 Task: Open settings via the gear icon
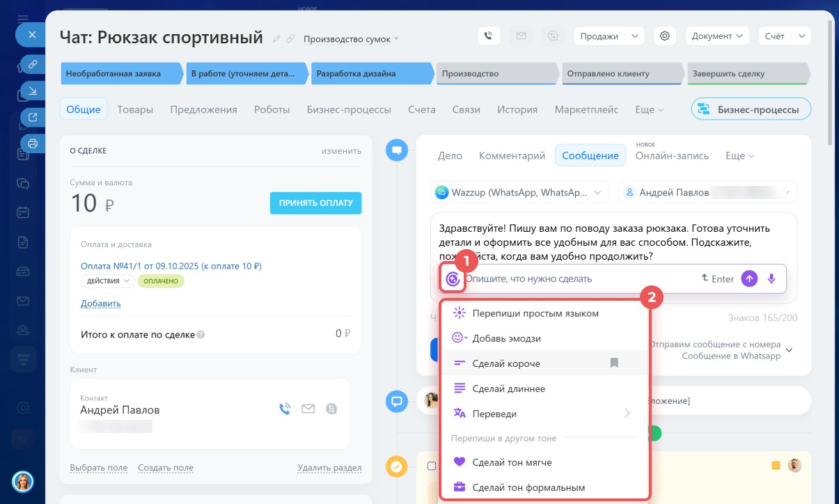665,36
